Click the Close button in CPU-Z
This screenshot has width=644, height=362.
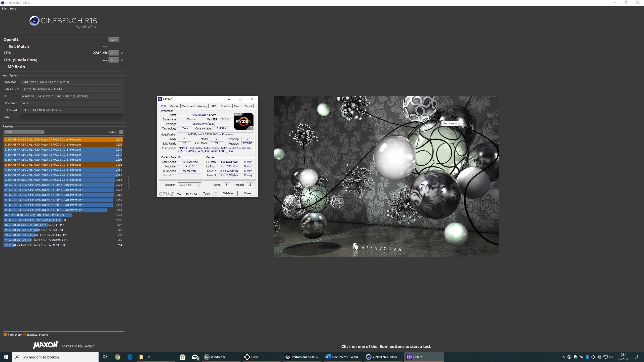tap(247, 193)
